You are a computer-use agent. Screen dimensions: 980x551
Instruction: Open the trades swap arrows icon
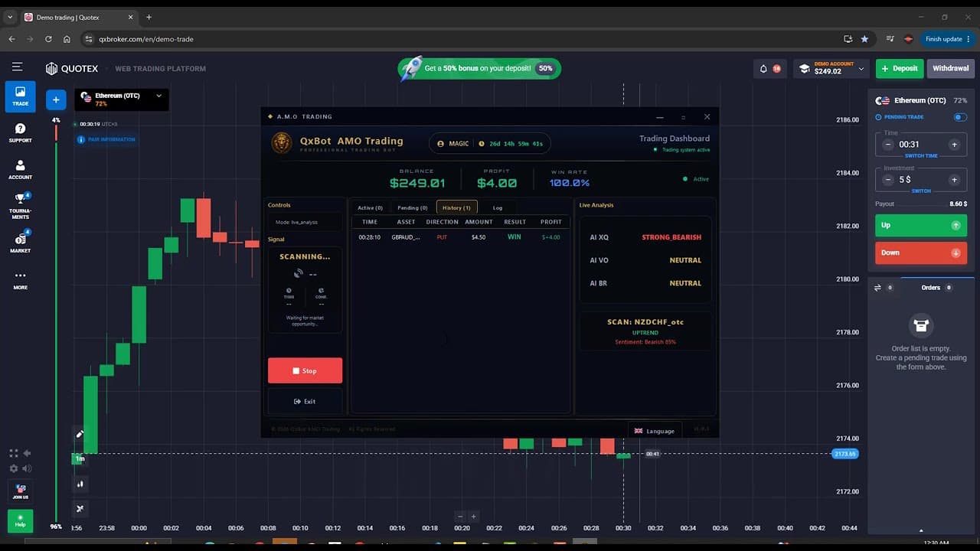[878, 288]
